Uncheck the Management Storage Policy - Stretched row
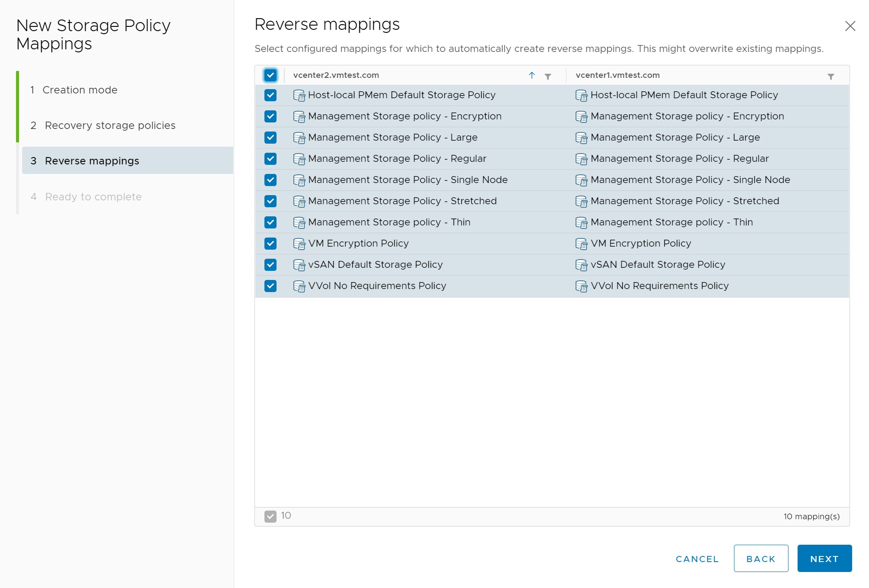 pyautogui.click(x=270, y=201)
